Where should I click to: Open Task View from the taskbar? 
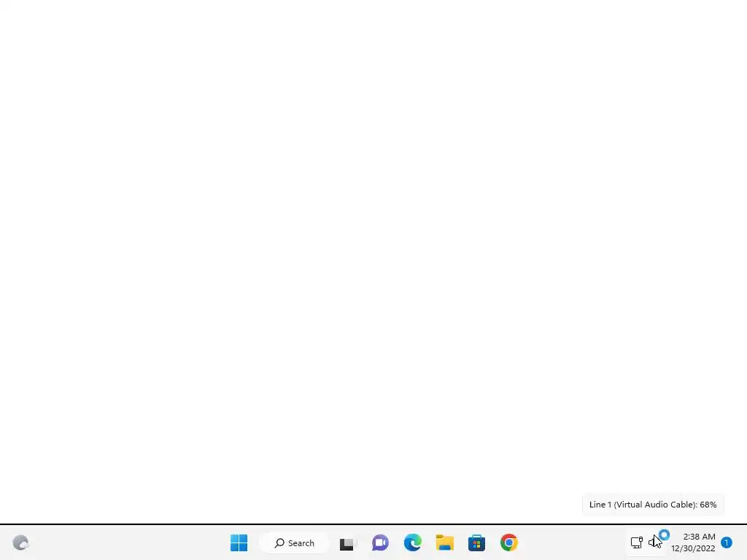347,543
